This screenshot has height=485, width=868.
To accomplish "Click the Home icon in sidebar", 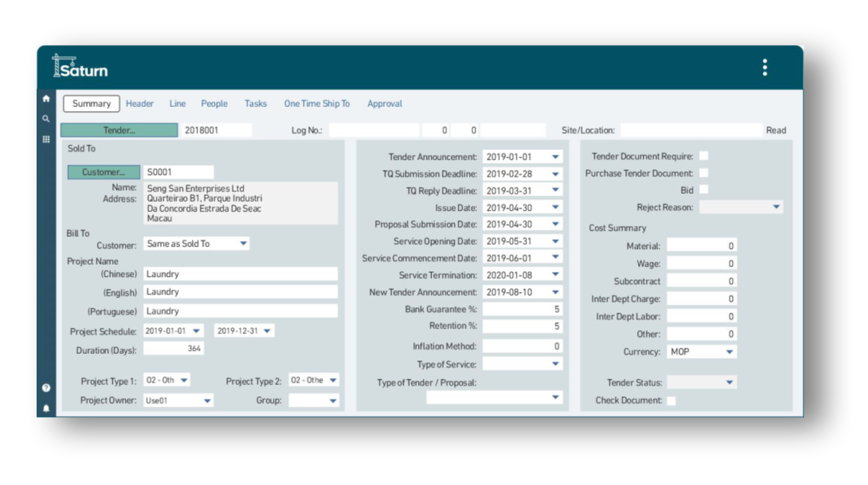I will 46,99.
